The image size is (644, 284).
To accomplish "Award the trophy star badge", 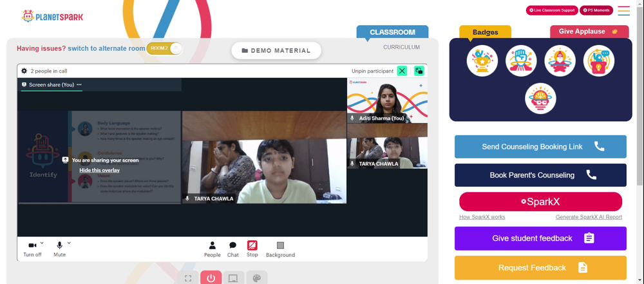I will (x=482, y=61).
